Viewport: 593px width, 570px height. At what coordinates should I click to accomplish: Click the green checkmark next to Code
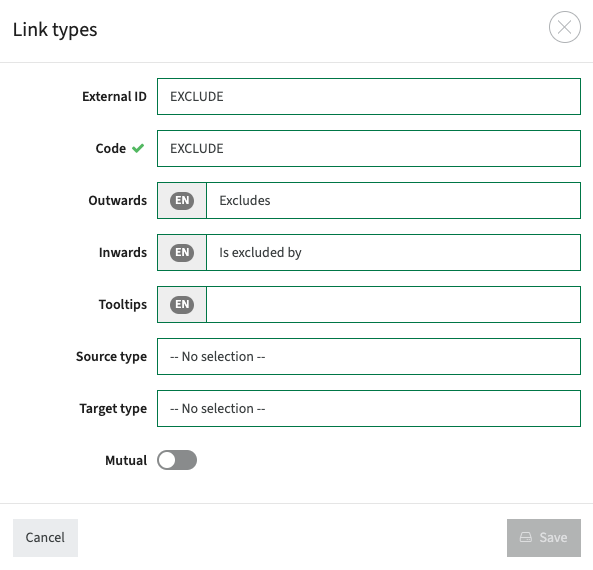138,148
